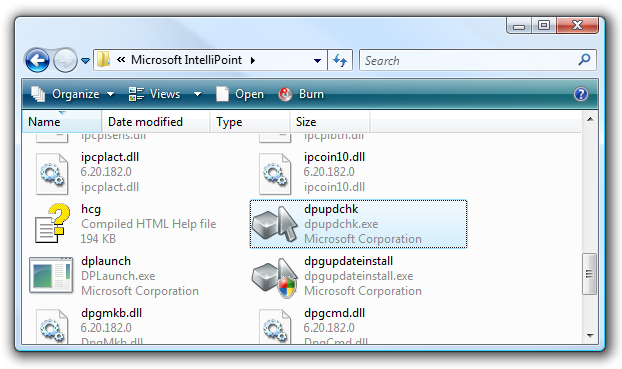
Task: Select the ipcoin10.dll gear file icon
Action: (275, 174)
